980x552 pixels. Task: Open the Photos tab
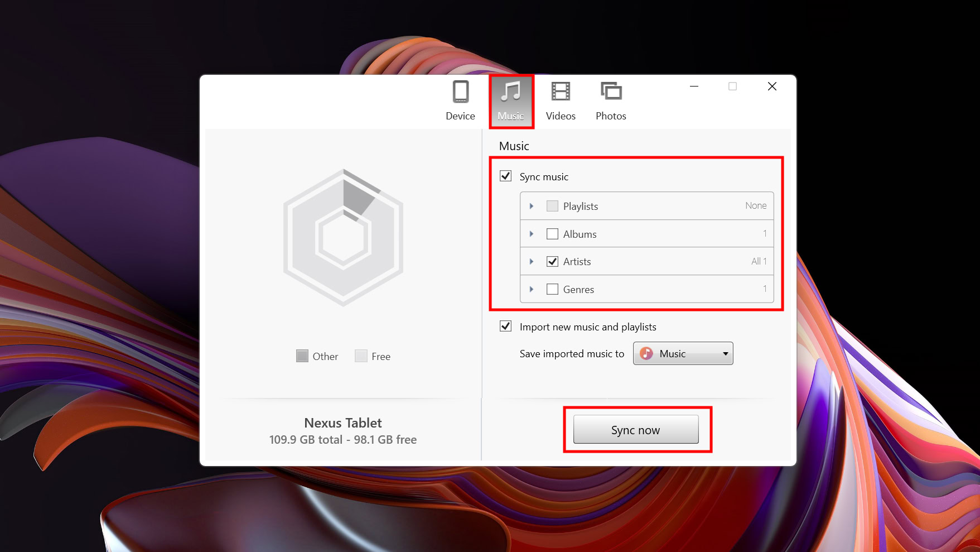pos(611,101)
